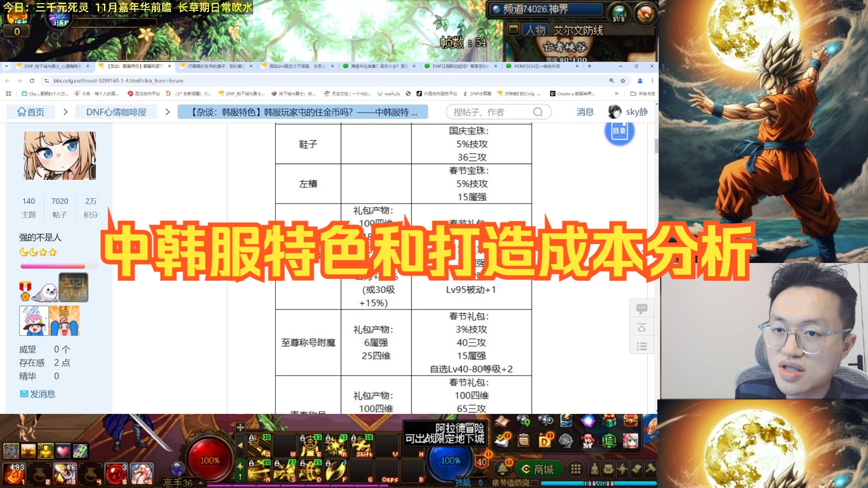Open the pink-haired girl icon
The height and width of the screenshot is (488, 868).
pos(588,441)
